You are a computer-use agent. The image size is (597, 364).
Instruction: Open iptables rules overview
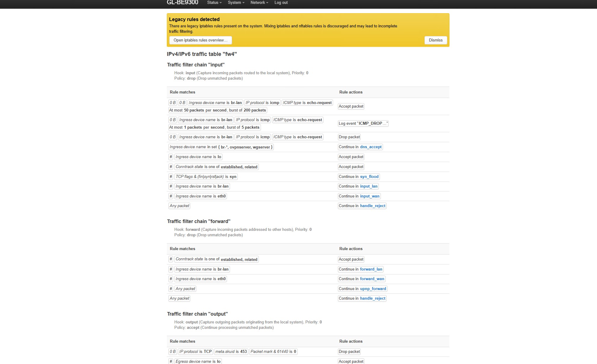pos(200,40)
